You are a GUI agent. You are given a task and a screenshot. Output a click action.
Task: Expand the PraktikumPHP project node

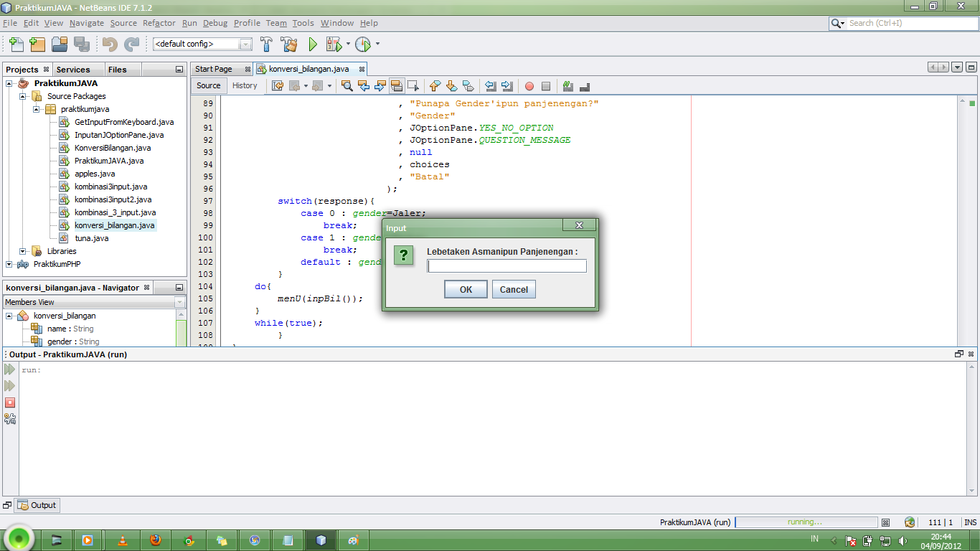[x=9, y=264]
